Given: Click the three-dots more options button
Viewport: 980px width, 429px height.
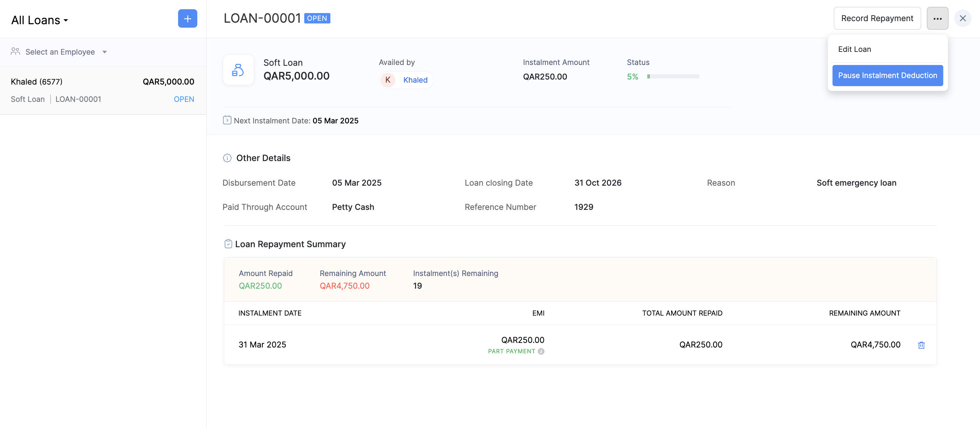Looking at the screenshot, I should (x=937, y=18).
